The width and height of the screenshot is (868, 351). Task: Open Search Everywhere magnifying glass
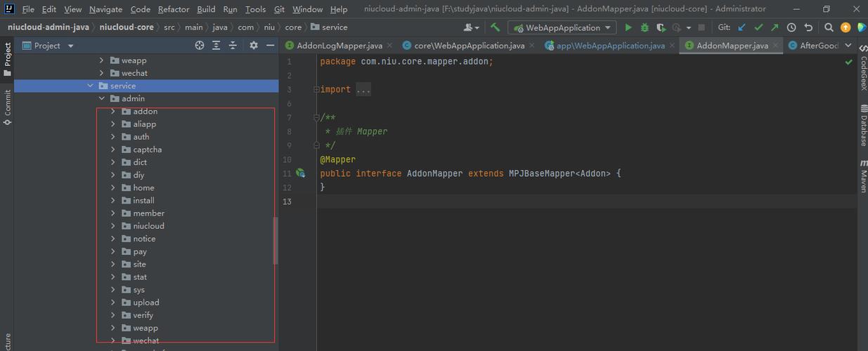click(829, 27)
